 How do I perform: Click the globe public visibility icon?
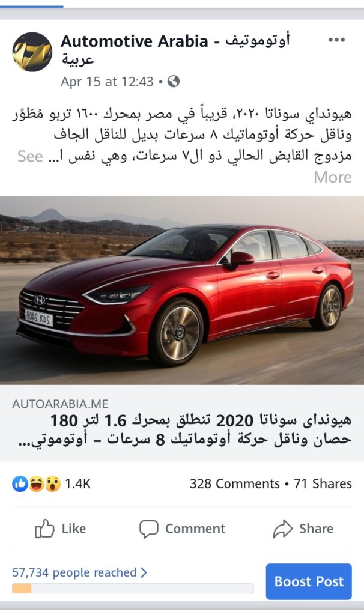(174, 82)
